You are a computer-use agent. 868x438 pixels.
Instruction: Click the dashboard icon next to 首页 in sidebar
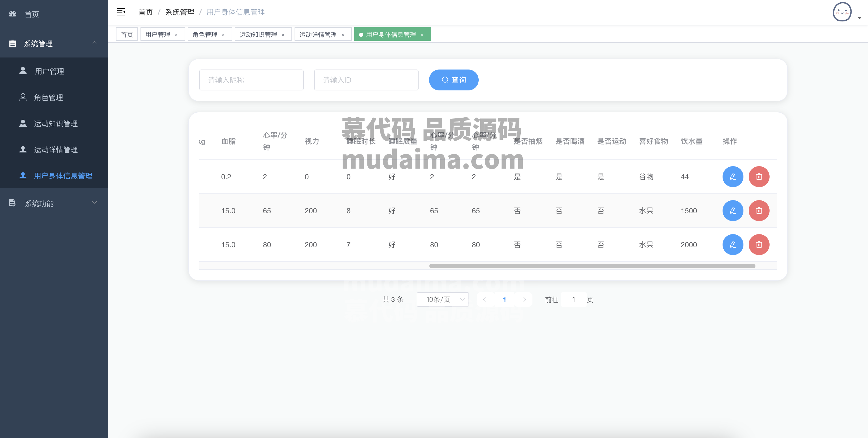pyautogui.click(x=13, y=14)
